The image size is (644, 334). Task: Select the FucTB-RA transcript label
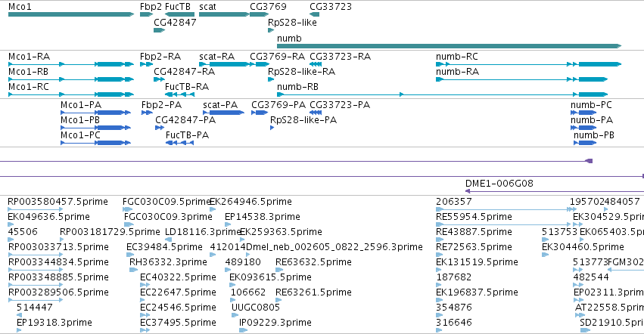click(x=187, y=87)
